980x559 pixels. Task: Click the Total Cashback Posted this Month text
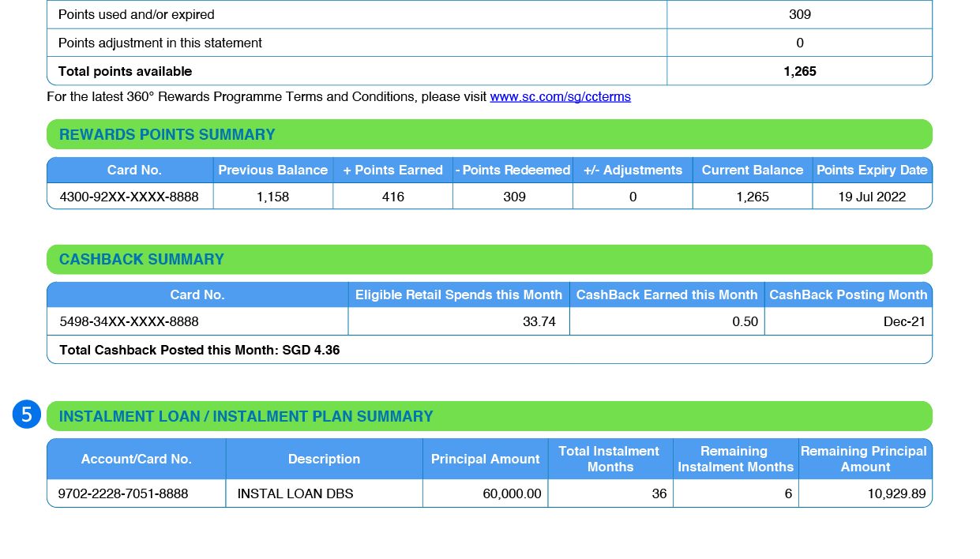click(x=199, y=350)
